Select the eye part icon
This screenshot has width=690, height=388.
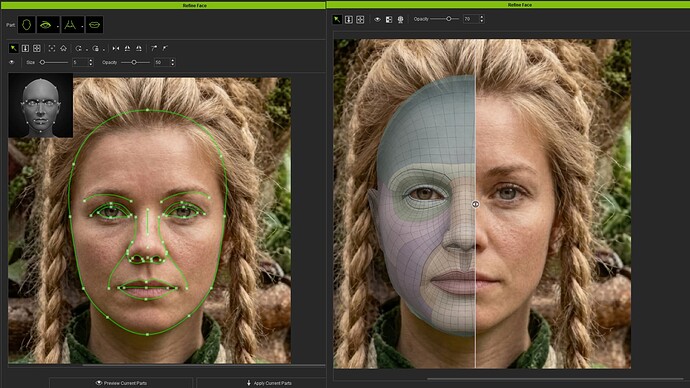(x=45, y=25)
